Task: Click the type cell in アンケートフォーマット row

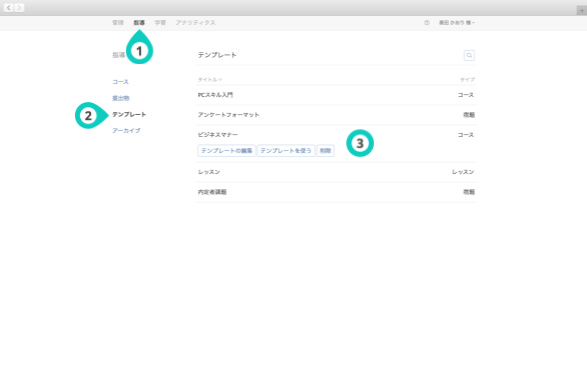Action: pos(469,115)
